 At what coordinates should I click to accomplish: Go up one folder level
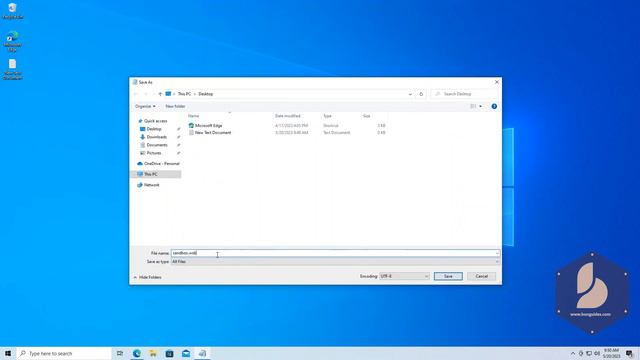coord(160,94)
